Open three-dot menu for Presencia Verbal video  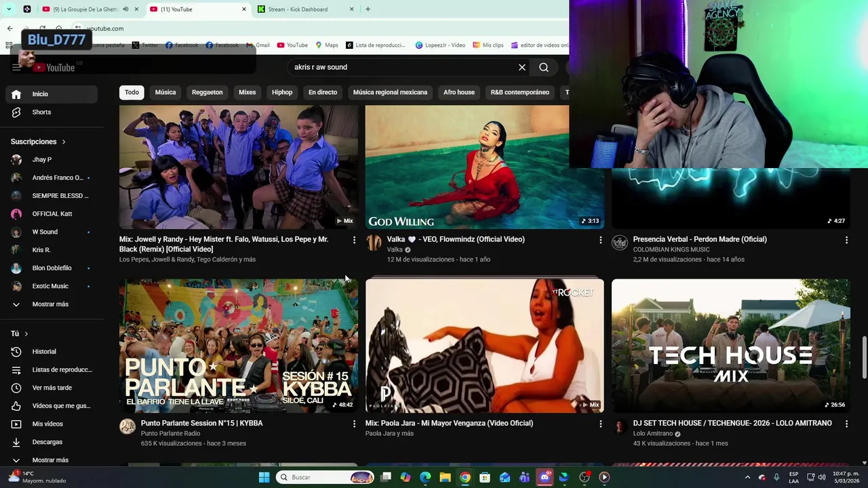[x=846, y=240]
